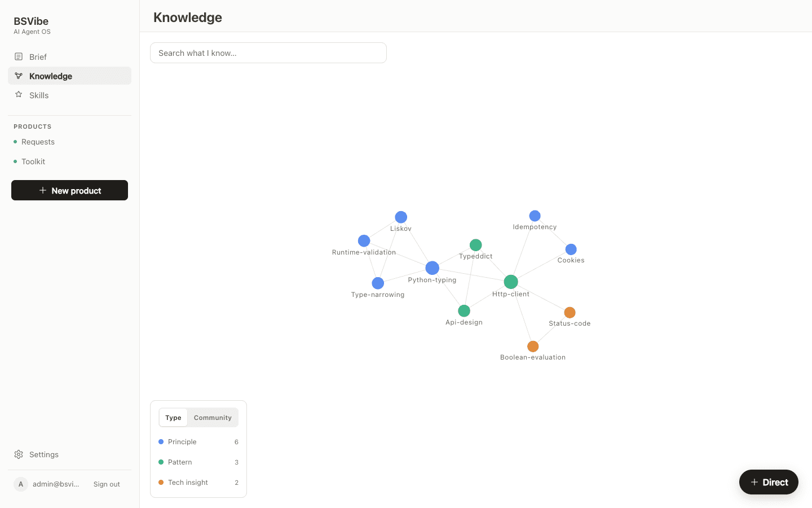This screenshot has height=508, width=812.
Task: Click the Direct button
Action: pos(769,482)
